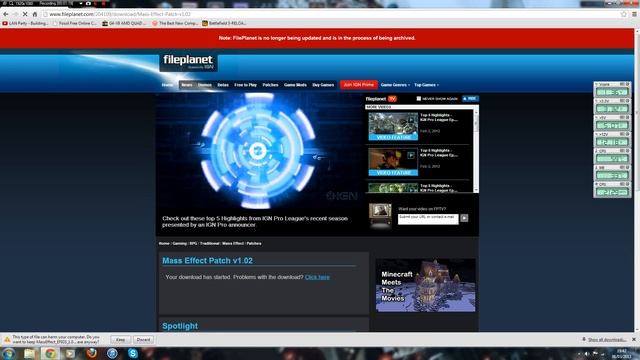Open the Mass Effect breadcrumb link
The width and height of the screenshot is (640, 360).
pyautogui.click(x=233, y=243)
